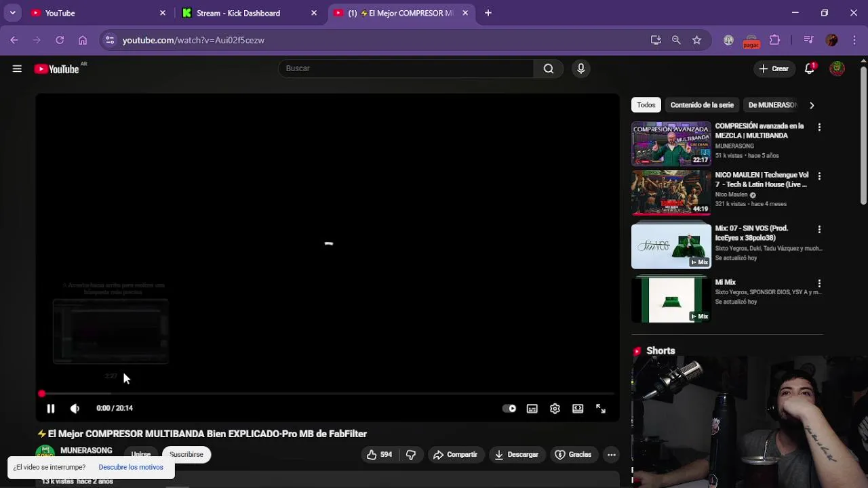Image resolution: width=868 pixels, height=488 pixels.
Task: Click the video progress bar
Action: pos(328,394)
